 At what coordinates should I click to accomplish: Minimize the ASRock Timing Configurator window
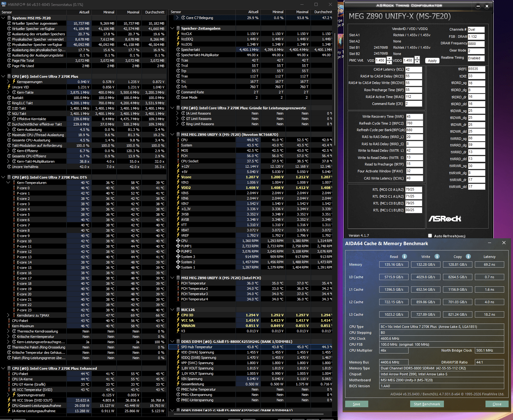coord(478,6)
